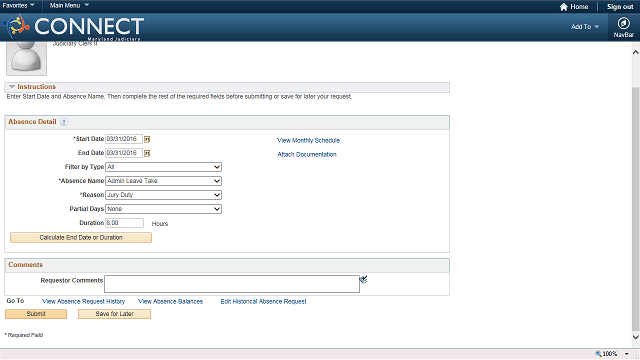Screen dimensions: 640x360
Task: Open Attach Documentation link
Action: (307, 154)
